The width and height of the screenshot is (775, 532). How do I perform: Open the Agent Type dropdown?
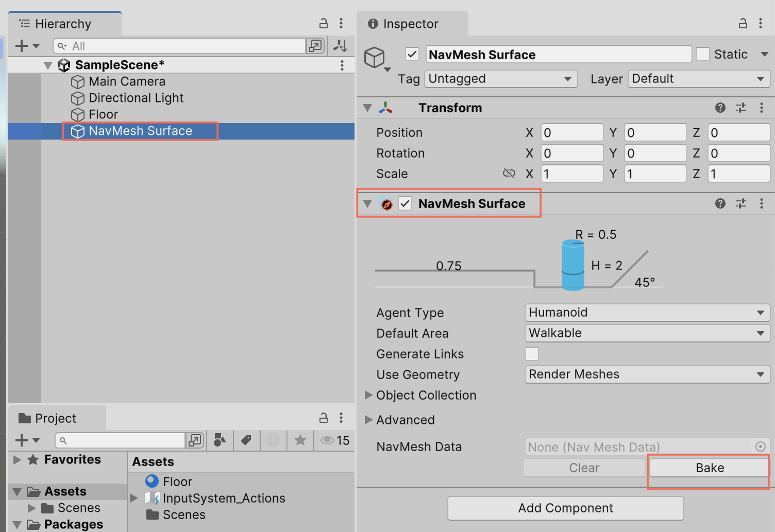click(x=646, y=312)
